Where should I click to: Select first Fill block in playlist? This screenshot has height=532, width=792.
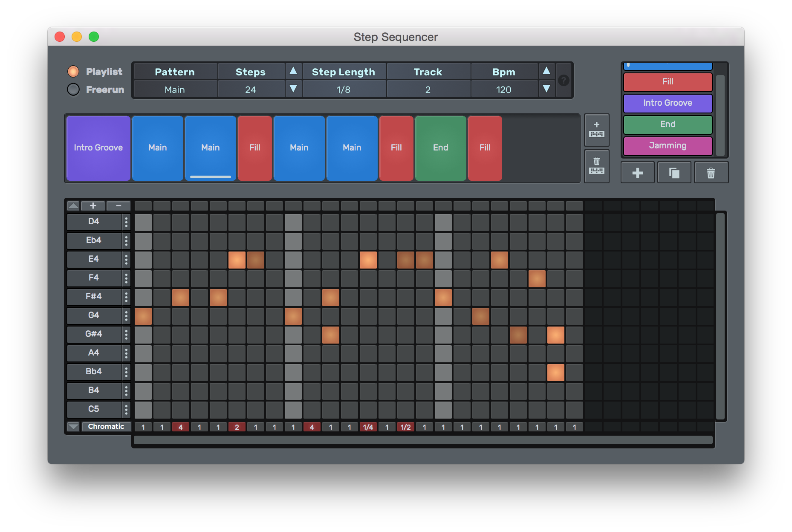point(255,148)
